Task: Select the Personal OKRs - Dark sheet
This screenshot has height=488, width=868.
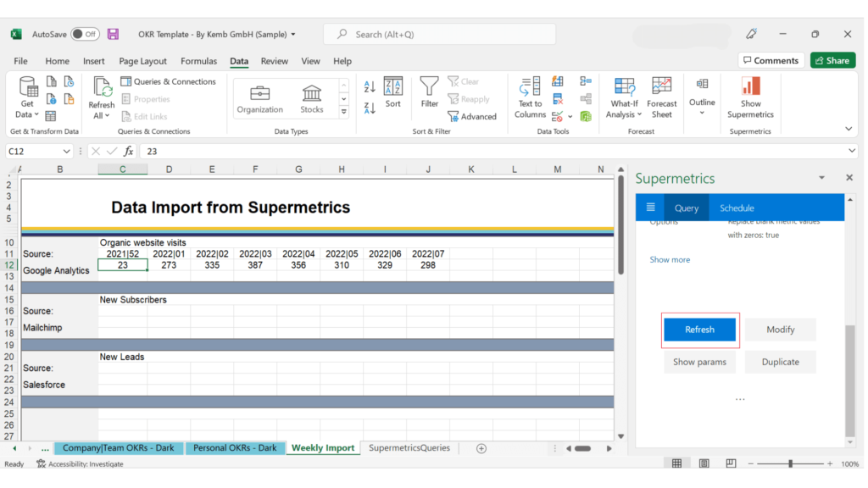Action: point(235,448)
